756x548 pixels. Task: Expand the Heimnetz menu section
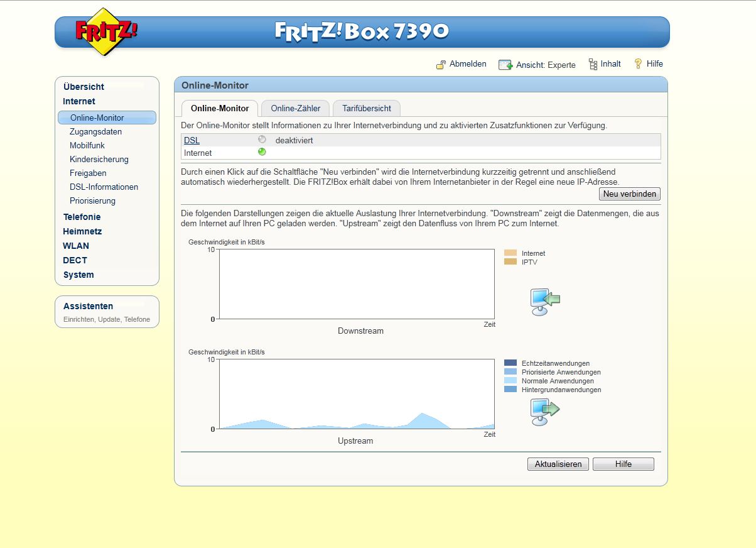coord(82,231)
